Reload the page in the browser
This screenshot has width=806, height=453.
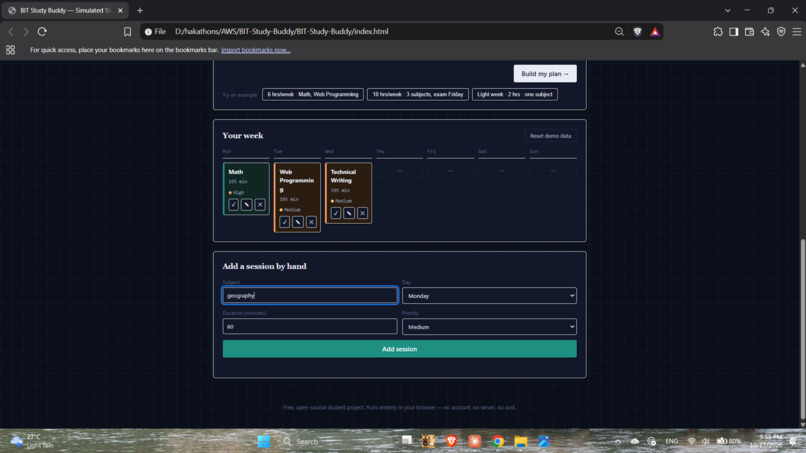[42, 31]
